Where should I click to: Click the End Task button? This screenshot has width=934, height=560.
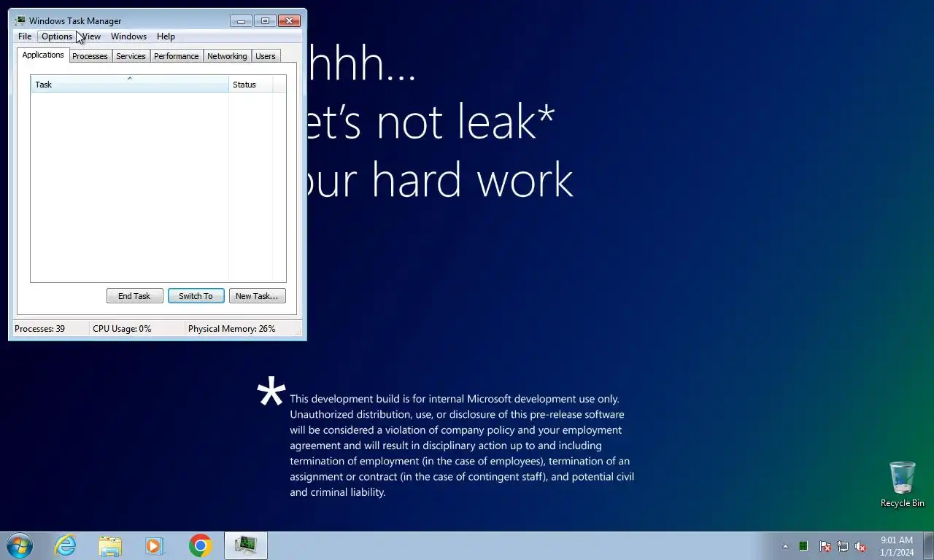(x=134, y=296)
